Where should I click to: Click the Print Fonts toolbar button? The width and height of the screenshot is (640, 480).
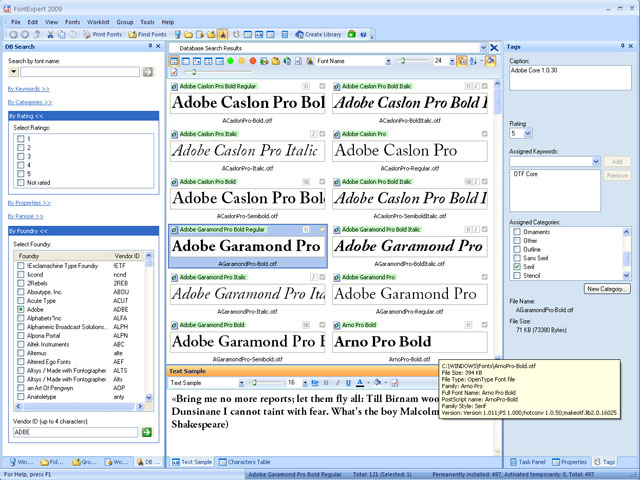(102, 35)
